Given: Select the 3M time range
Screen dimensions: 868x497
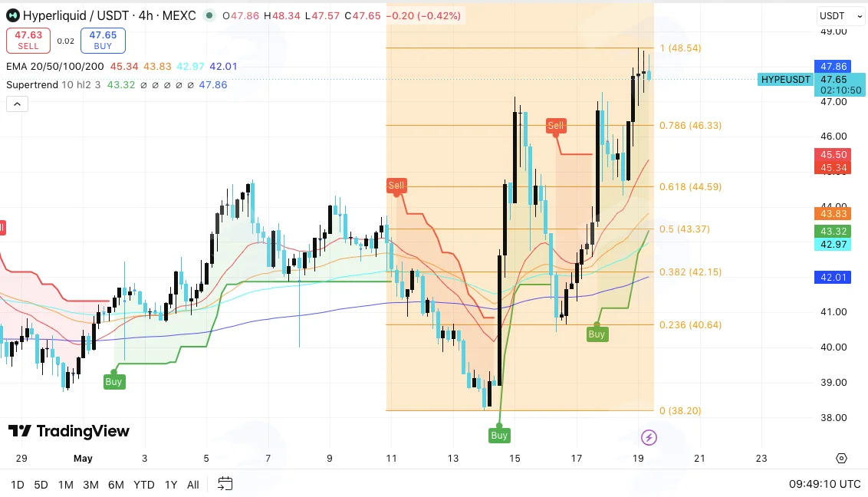Looking at the screenshot, I should pyautogui.click(x=90, y=485).
